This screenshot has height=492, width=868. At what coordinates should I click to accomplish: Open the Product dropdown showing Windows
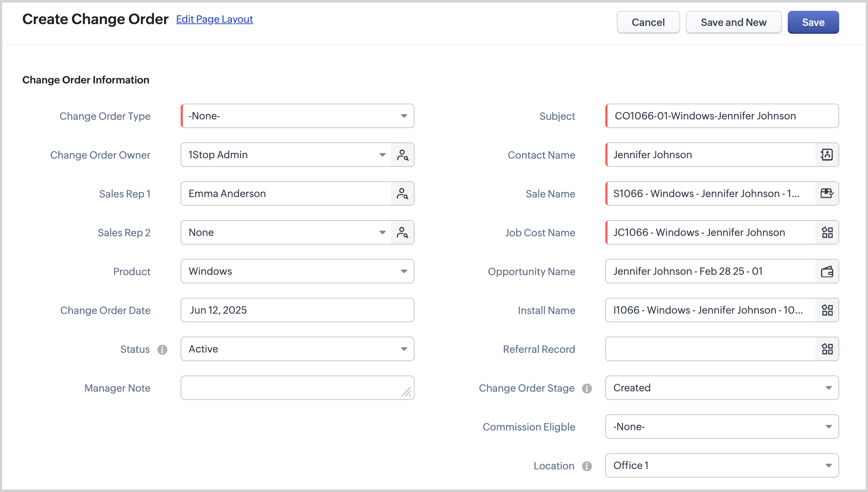tap(297, 272)
